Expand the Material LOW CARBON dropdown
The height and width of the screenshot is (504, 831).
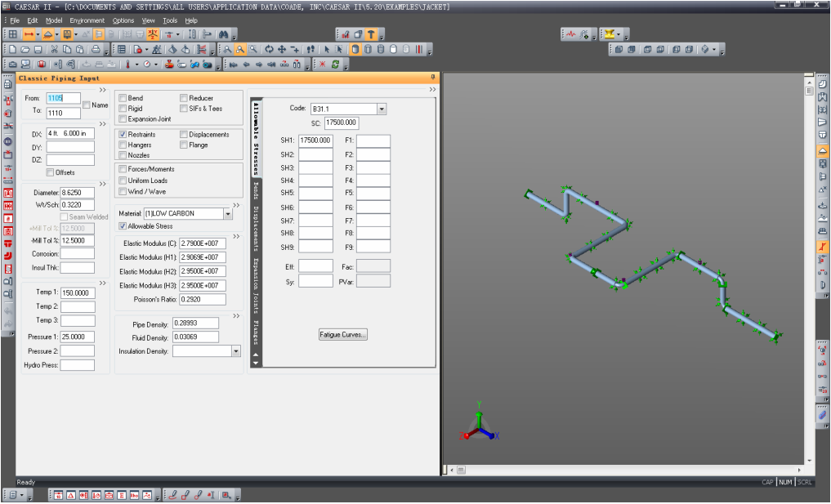[226, 213]
